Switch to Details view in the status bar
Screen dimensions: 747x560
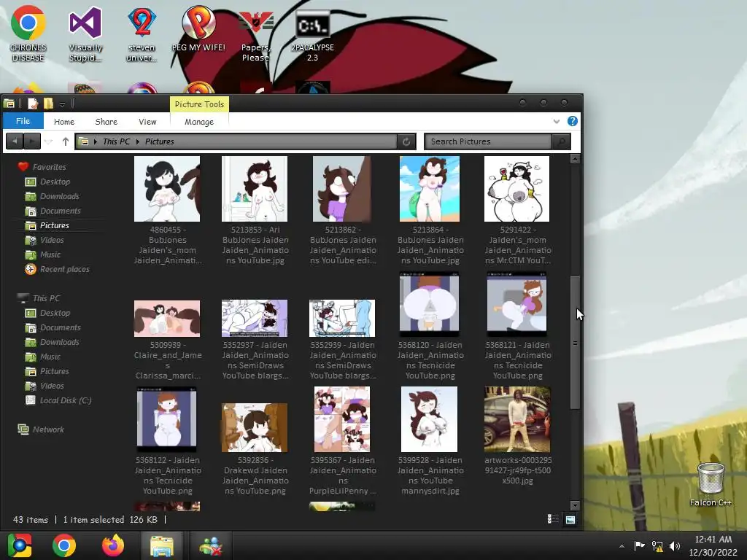tap(553, 519)
